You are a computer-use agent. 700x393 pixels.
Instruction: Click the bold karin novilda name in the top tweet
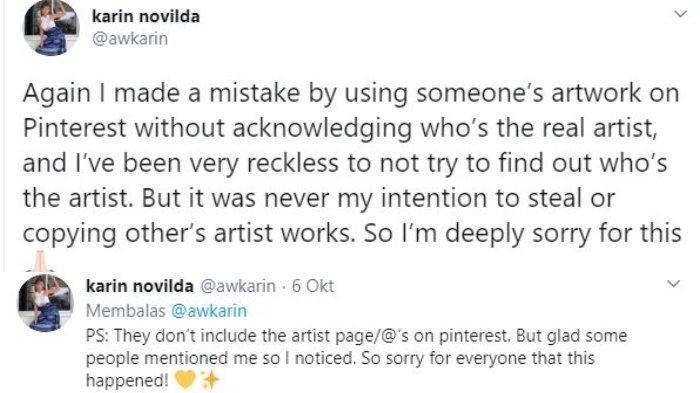coord(146,17)
